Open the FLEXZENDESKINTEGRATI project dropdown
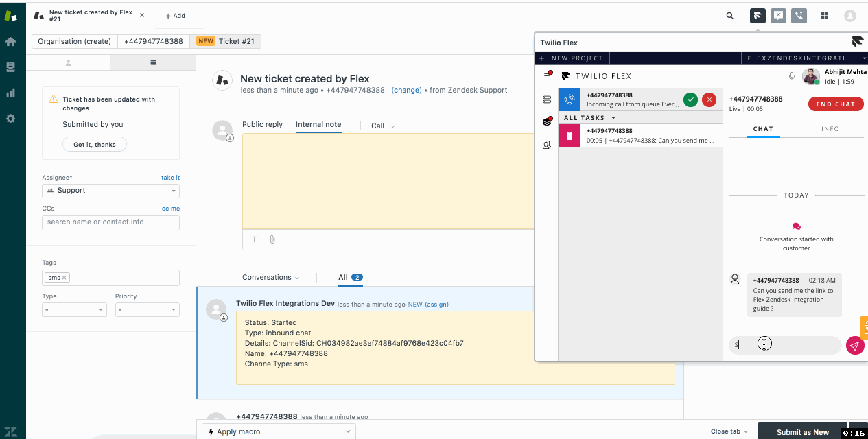868x439 pixels. pos(804,58)
